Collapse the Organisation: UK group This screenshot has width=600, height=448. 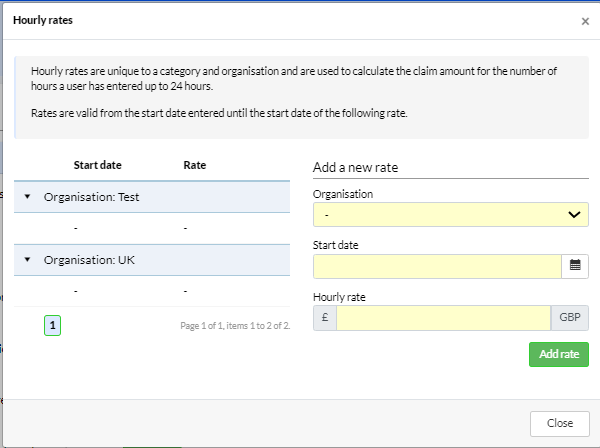click(27, 260)
